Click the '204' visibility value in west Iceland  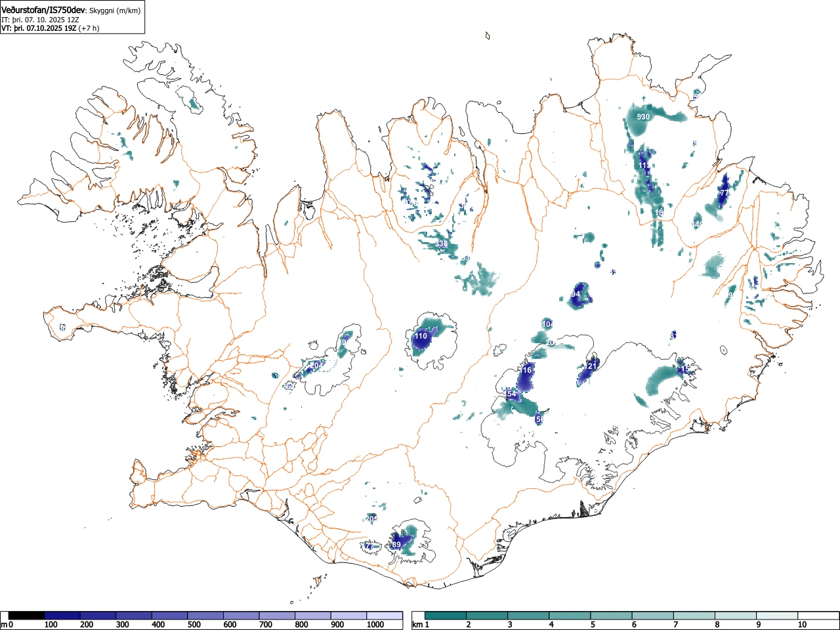pos(316,366)
